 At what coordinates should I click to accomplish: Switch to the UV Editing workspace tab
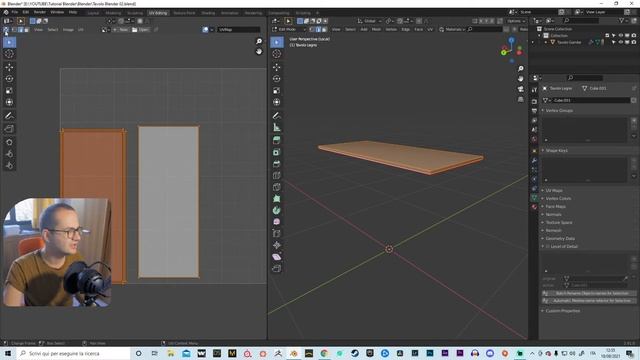click(158, 13)
